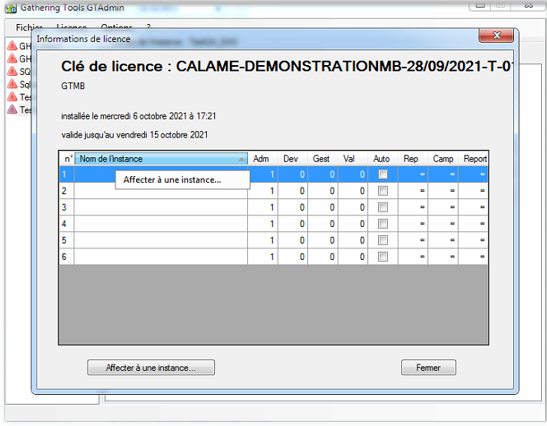The height and width of the screenshot is (426, 547).
Task: Close the Informations de licence dialog
Action: (x=496, y=36)
